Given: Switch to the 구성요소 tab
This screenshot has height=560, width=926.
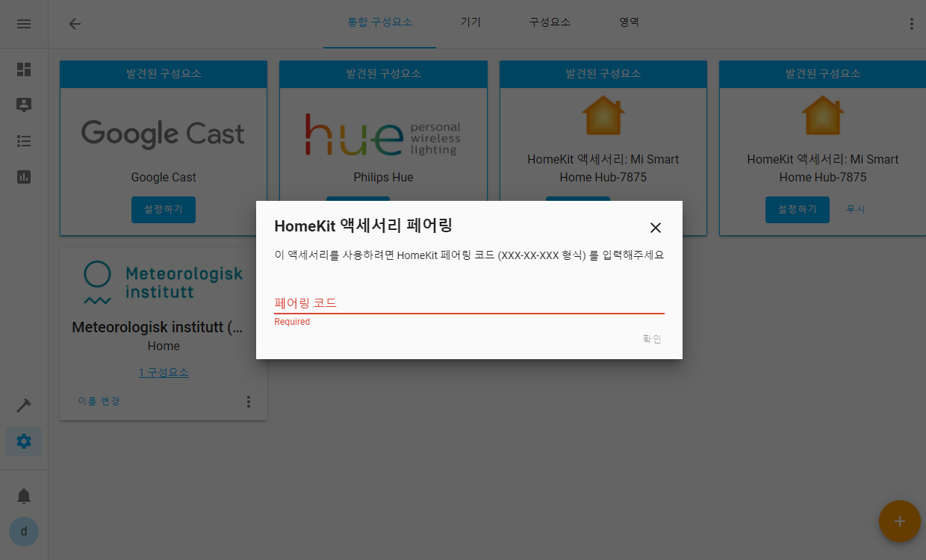Looking at the screenshot, I should pos(550,23).
